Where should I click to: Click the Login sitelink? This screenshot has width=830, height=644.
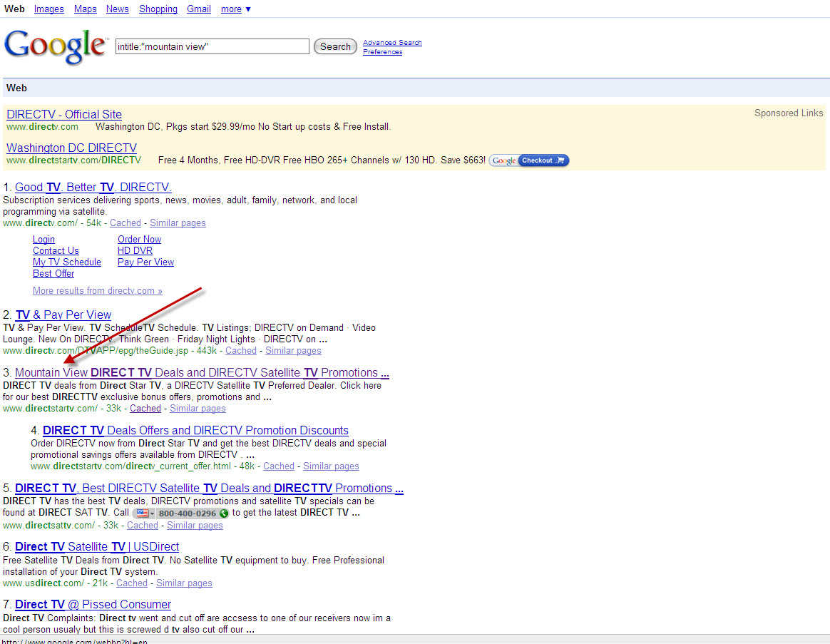tap(43, 240)
